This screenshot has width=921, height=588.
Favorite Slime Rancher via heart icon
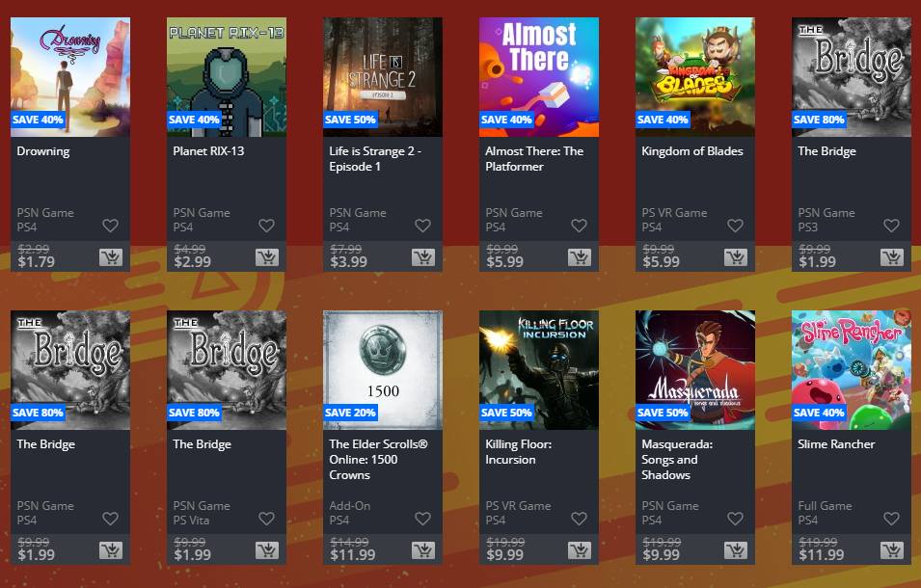(892, 519)
